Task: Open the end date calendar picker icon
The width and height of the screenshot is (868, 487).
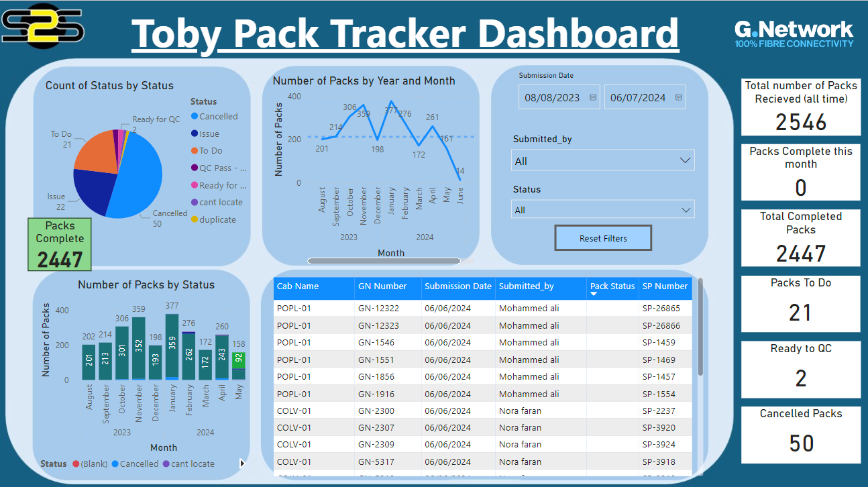Action: click(678, 98)
